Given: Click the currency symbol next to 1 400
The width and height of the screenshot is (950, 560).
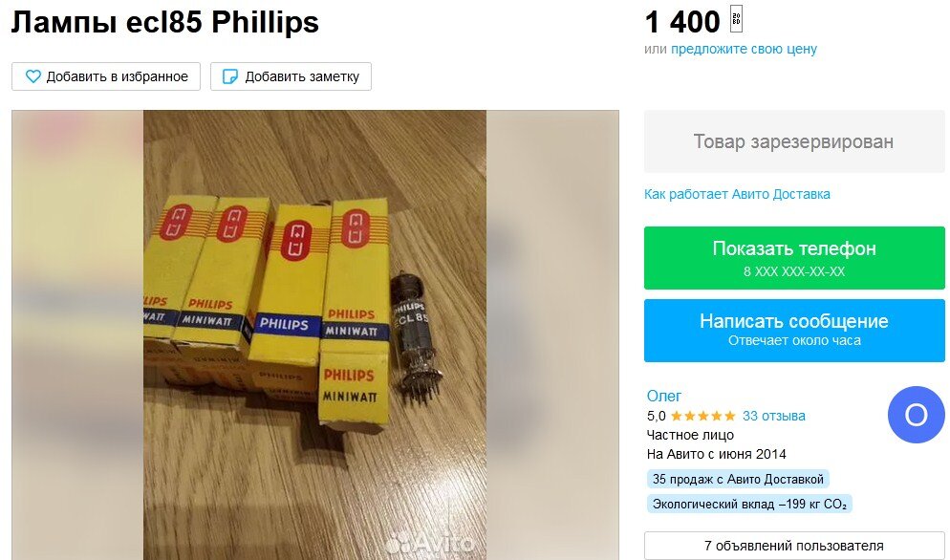Looking at the screenshot, I should click(736, 19).
